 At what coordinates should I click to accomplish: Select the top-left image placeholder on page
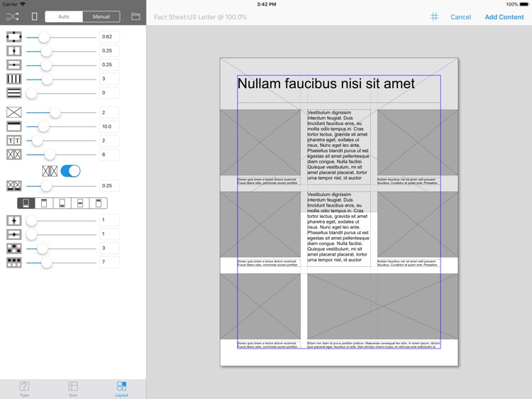260,142
